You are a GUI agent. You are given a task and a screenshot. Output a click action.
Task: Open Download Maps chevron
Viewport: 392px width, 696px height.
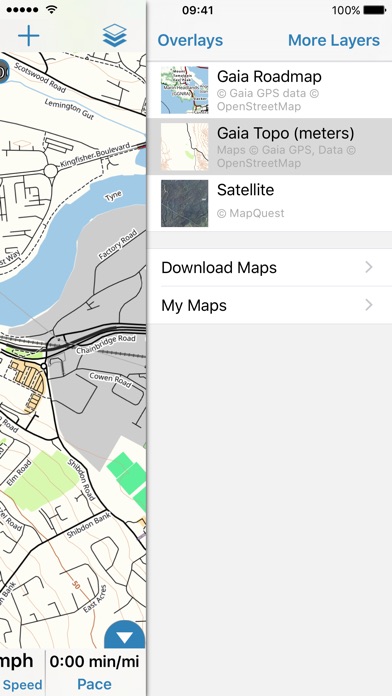(x=368, y=267)
